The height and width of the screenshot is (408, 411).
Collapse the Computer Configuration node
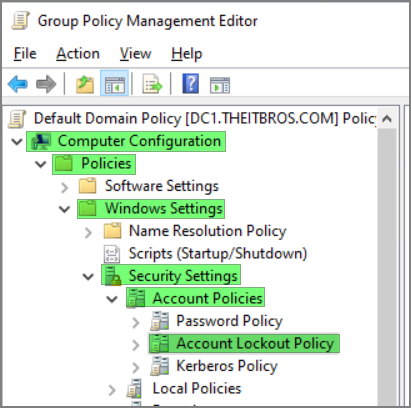point(17,141)
